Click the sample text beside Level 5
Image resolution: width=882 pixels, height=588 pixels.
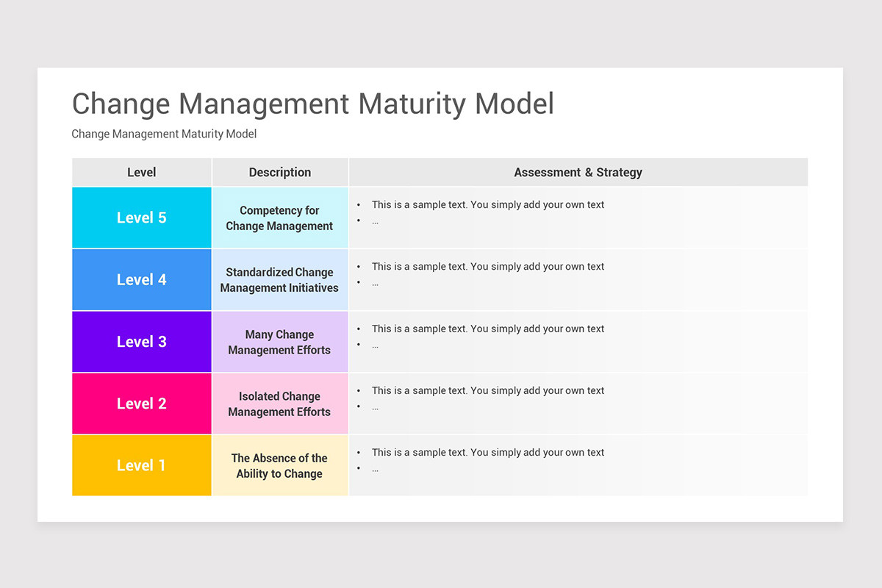488,204
